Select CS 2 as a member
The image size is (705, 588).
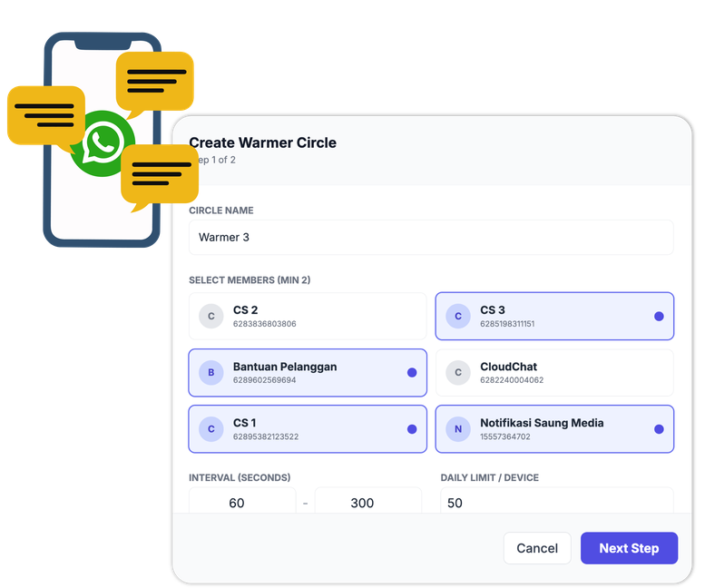[x=308, y=316]
